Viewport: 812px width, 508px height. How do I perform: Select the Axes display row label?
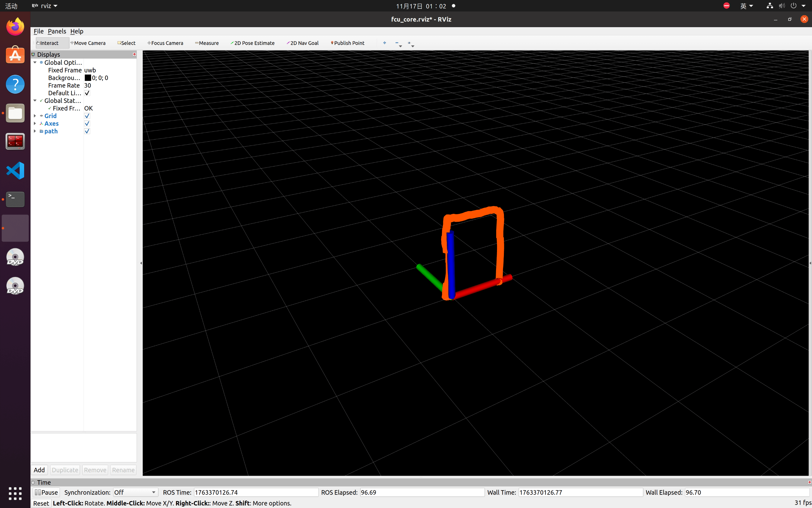[51, 123]
